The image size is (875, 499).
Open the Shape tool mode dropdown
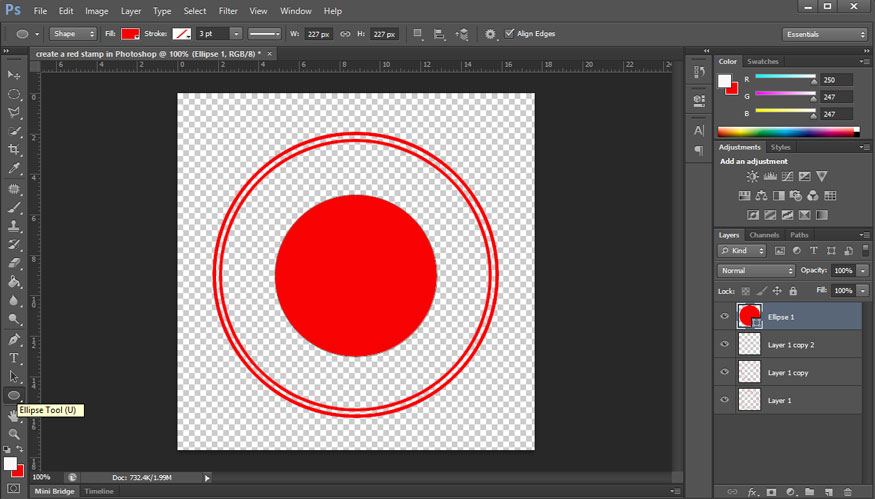[x=73, y=34]
